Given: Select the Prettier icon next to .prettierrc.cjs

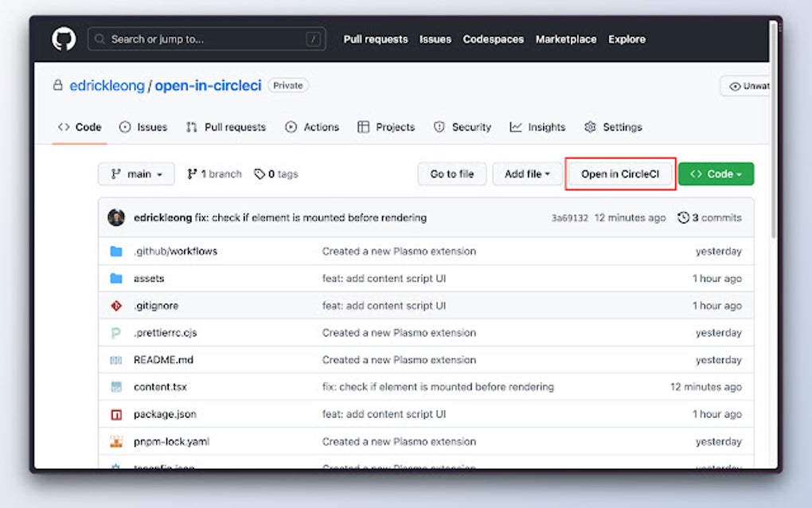Looking at the screenshot, I should pyautogui.click(x=116, y=332).
